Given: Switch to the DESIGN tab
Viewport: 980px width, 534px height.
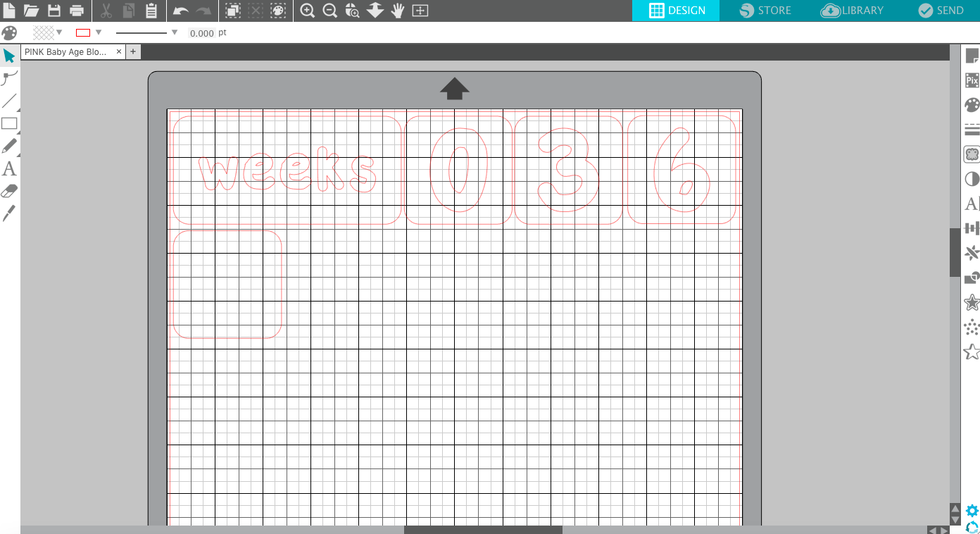Looking at the screenshot, I should (x=676, y=11).
